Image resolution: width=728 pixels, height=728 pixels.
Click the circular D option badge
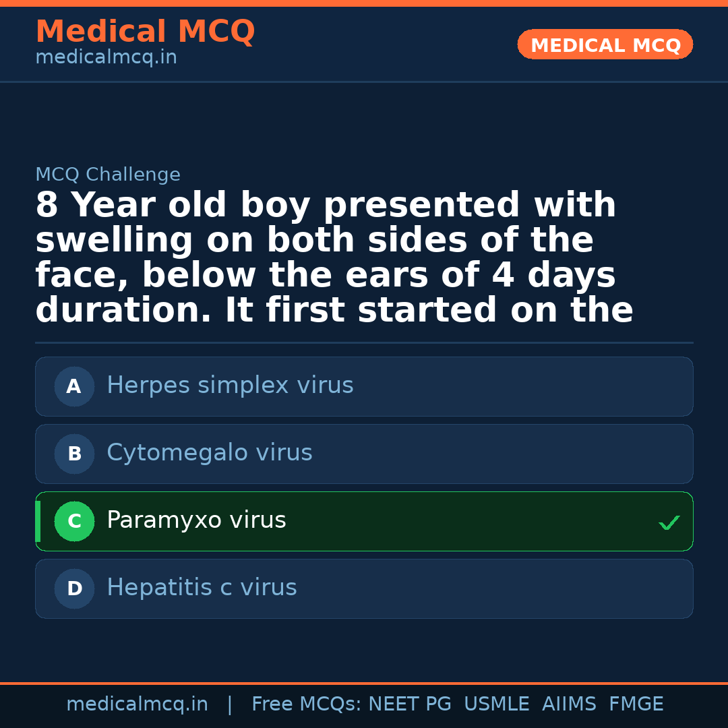(74, 589)
